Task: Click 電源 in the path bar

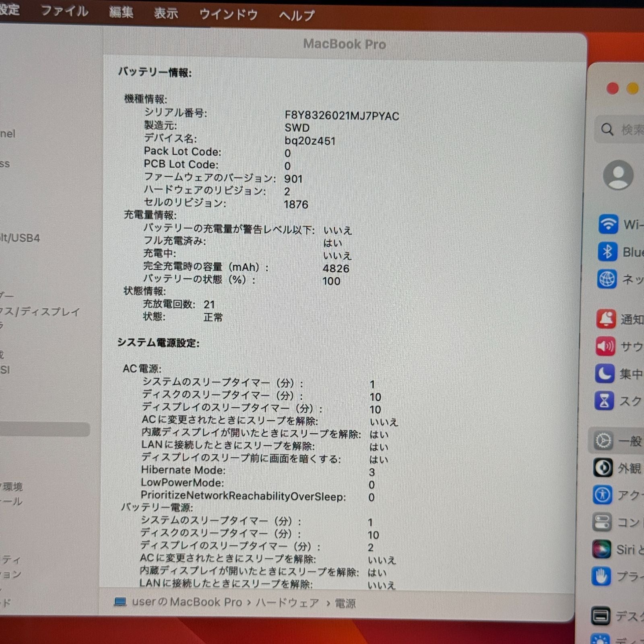Action: tap(345, 603)
